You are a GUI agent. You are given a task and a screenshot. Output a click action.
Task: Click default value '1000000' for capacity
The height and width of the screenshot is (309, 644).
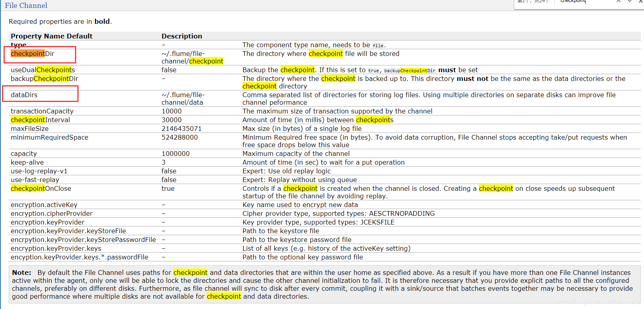pyautogui.click(x=175, y=154)
